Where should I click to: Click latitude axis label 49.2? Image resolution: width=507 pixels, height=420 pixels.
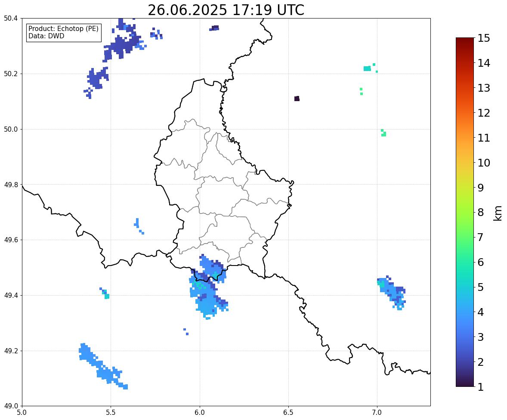[x=11, y=351]
